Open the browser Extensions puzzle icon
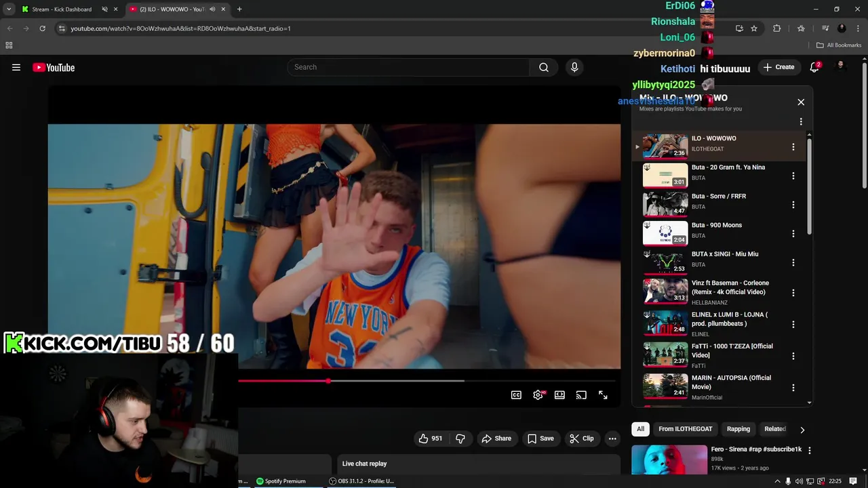Screen dimensions: 868x488 [777, 28]
